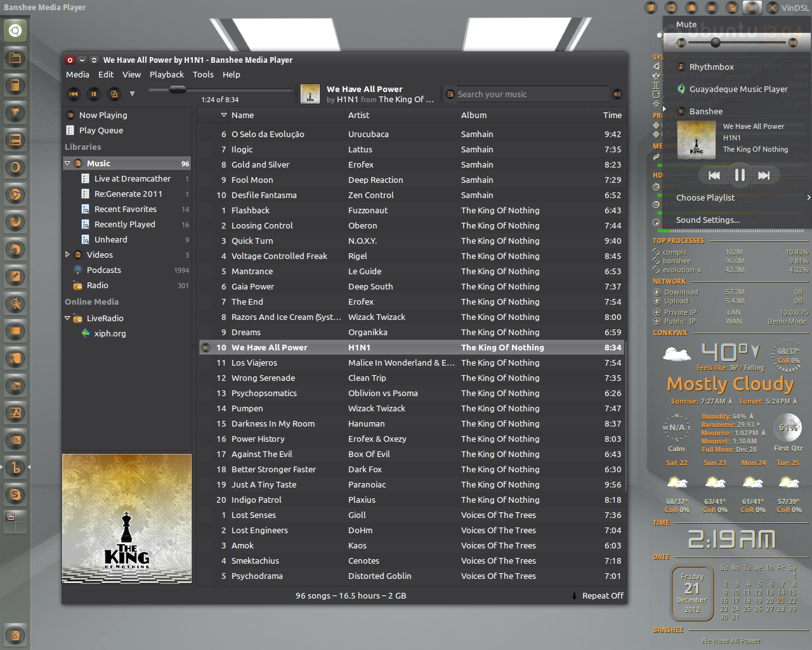This screenshot has height=650, width=812.
Task: Expand Choose Playlist submenu
Action: (x=737, y=197)
